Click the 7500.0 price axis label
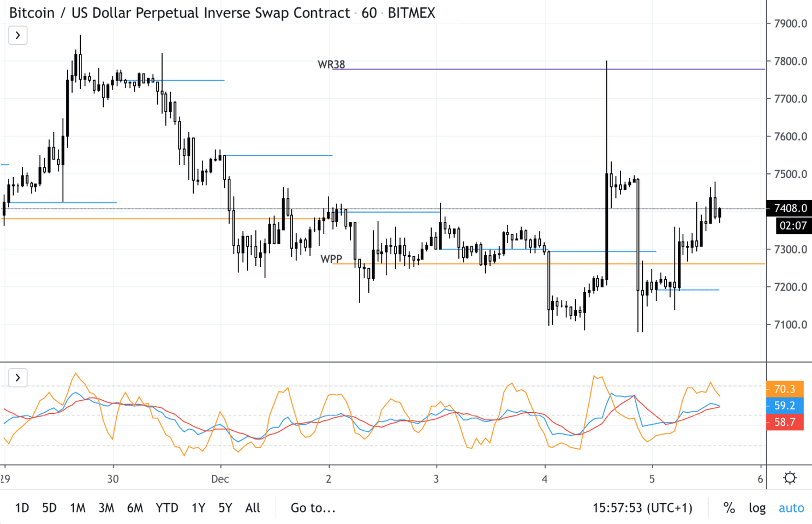812x524 pixels. [x=791, y=174]
